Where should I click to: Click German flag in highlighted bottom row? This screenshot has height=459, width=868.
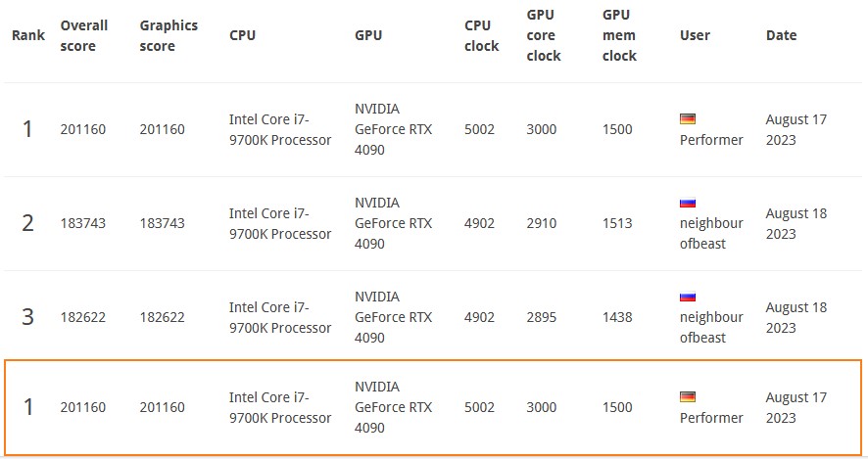coord(687,396)
